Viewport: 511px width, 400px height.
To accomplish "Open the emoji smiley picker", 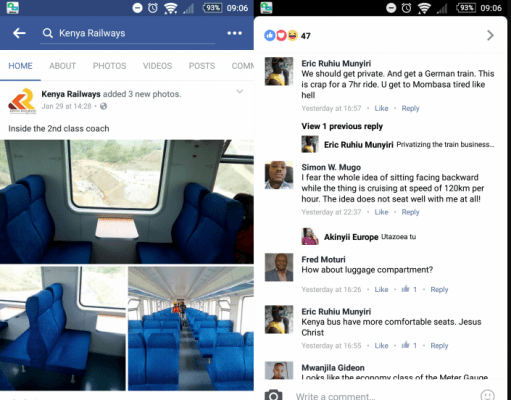I will pos(488,395).
